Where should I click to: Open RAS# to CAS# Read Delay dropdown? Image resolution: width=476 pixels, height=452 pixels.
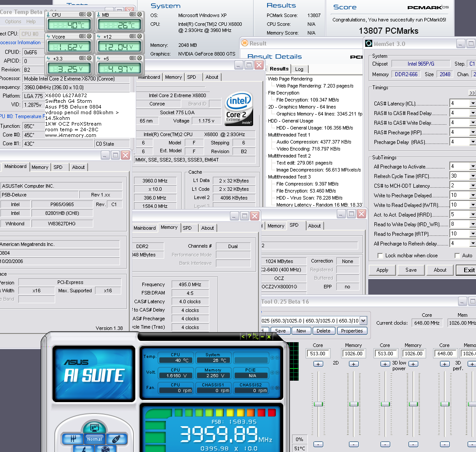click(x=472, y=113)
